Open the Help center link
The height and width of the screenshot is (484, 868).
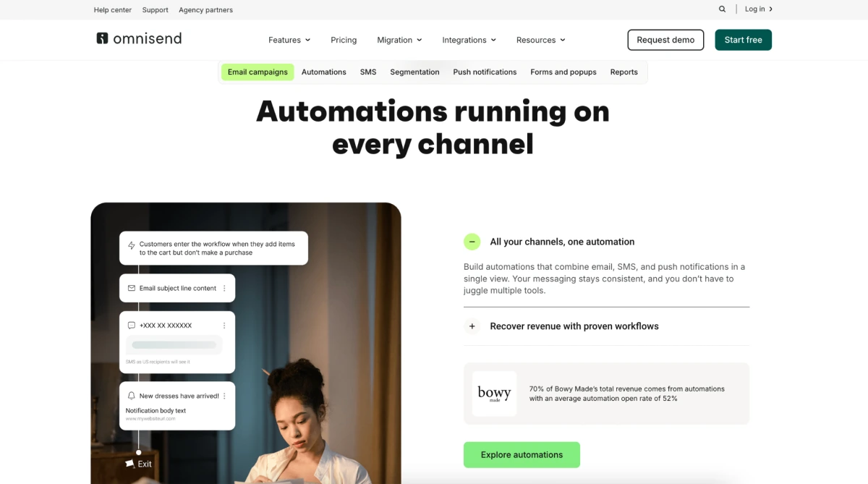[x=113, y=9]
